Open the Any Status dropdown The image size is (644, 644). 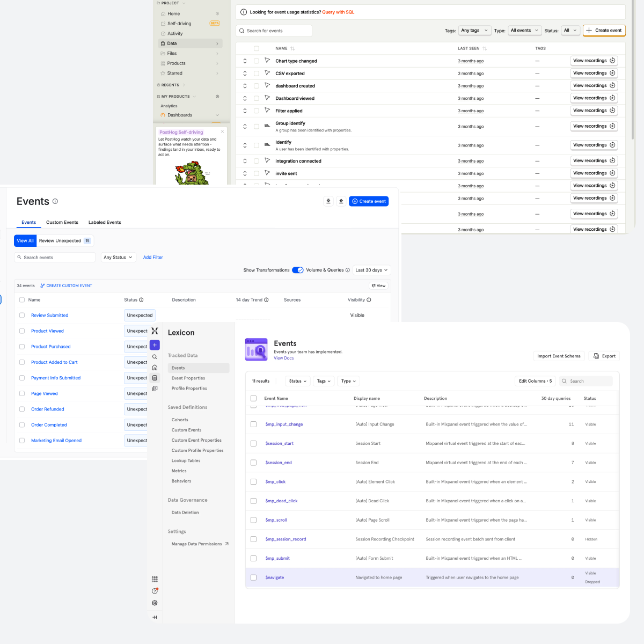[118, 258]
